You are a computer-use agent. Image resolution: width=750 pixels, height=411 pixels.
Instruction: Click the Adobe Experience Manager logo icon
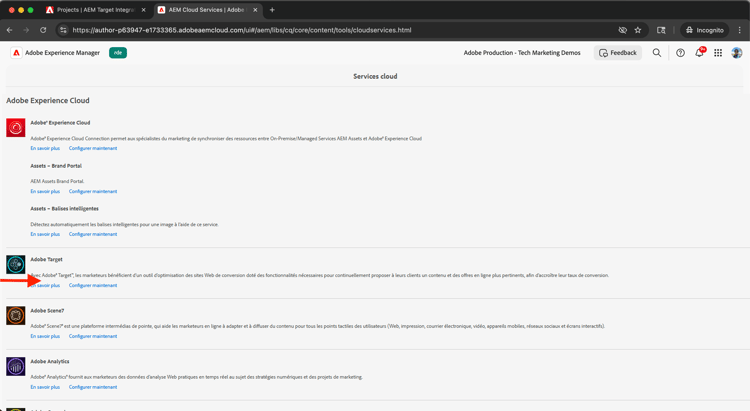pyautogui.click(x=16, y=53)
